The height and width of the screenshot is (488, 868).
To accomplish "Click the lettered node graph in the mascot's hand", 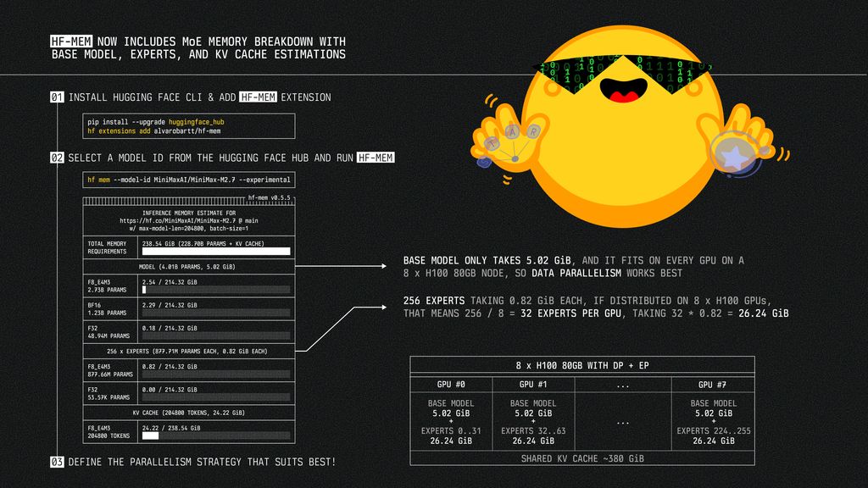I will (x=509, y=145).
